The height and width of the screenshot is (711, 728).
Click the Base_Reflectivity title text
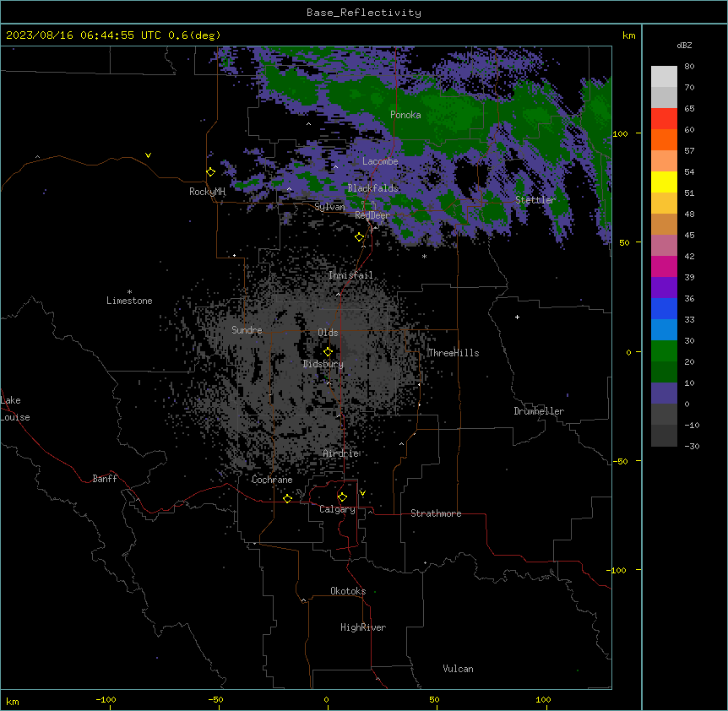[x=364, y=13]
